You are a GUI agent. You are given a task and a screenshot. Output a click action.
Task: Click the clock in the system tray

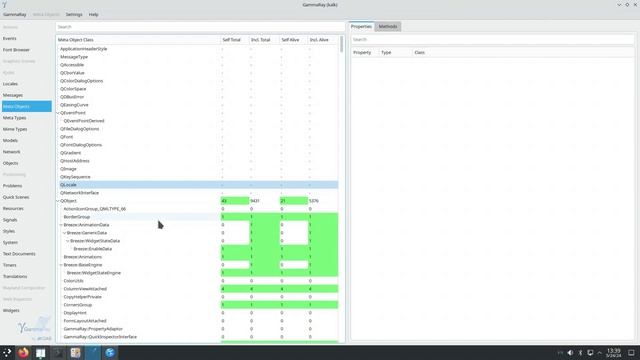point(613,353)
